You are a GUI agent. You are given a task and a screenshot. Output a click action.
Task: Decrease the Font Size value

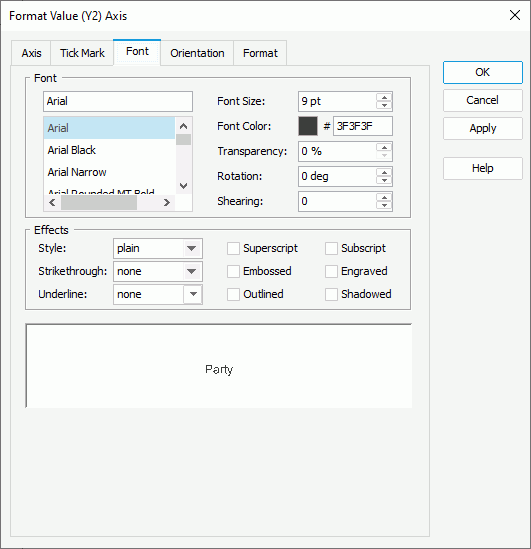tap(384, 106)
